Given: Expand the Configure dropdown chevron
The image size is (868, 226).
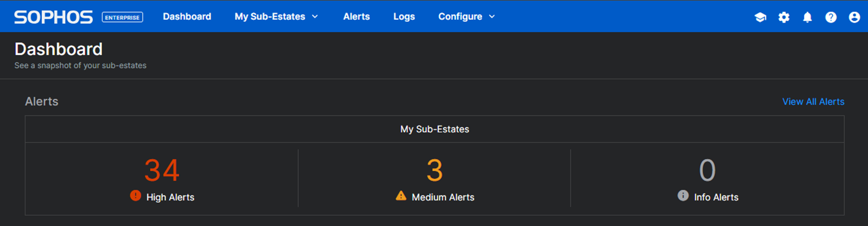Looking at the screenshot, I should point(492,17).
